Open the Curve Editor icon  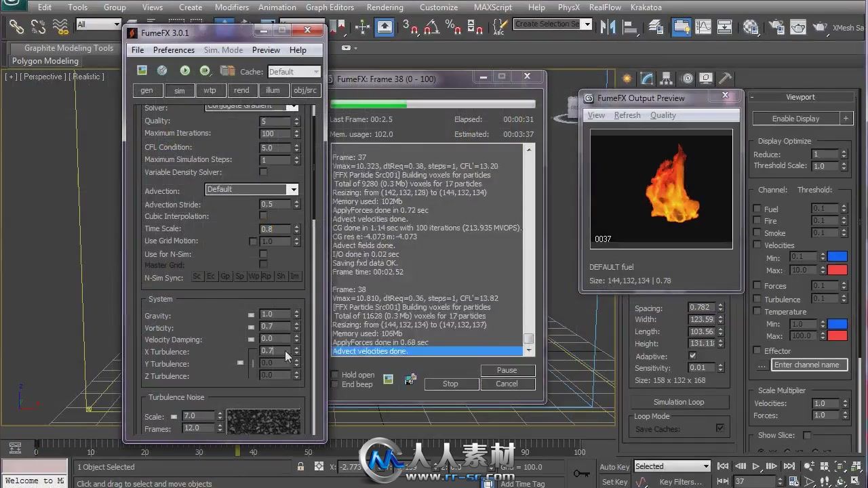coord(703,27)
